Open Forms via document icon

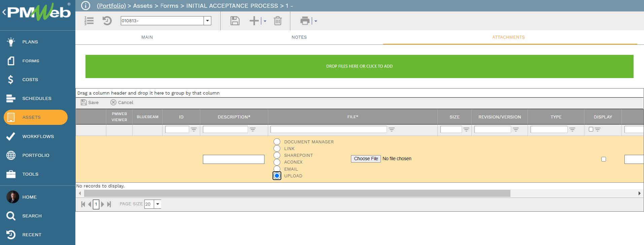click(x=11, y=61)
